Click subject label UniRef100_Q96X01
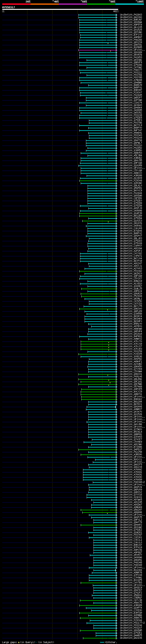This screenshot has height=644, width=146. [x=131, y=374]
